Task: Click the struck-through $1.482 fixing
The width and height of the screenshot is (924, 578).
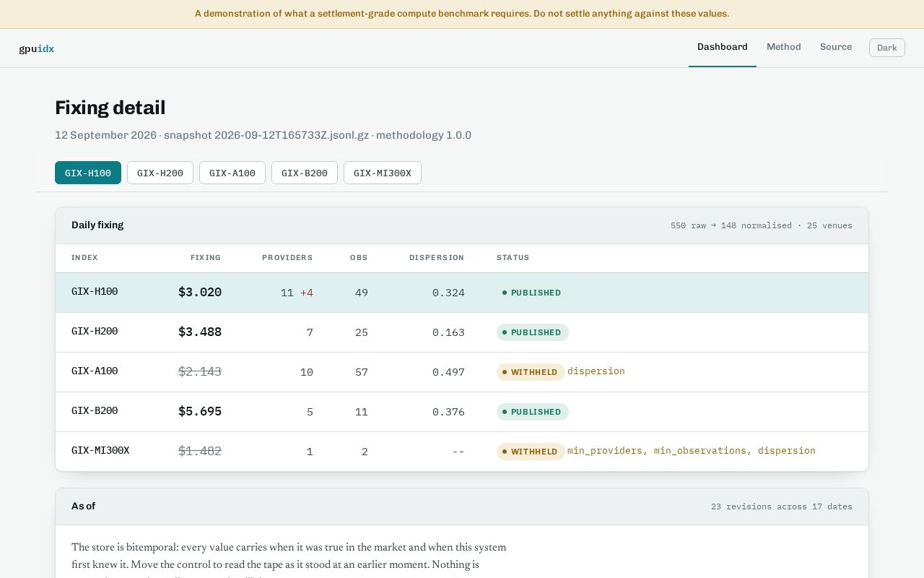Action: pyautogui.click(x=200, y=451)
